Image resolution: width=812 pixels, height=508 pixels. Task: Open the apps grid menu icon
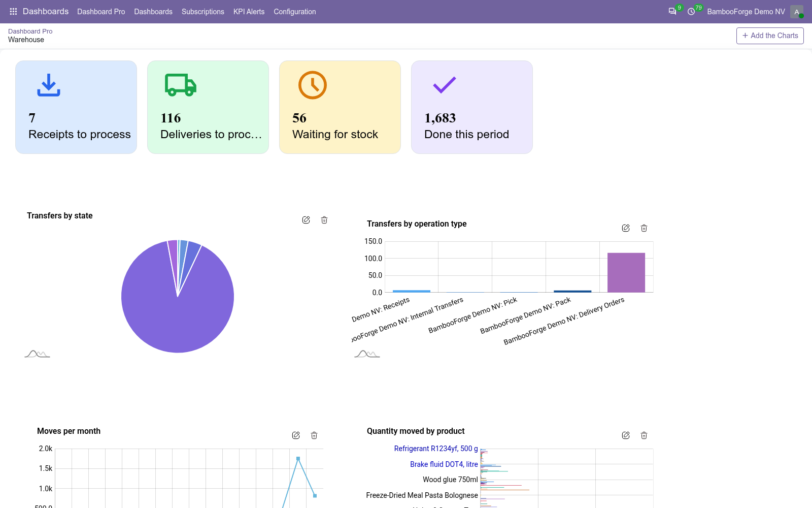pos(14,11)
